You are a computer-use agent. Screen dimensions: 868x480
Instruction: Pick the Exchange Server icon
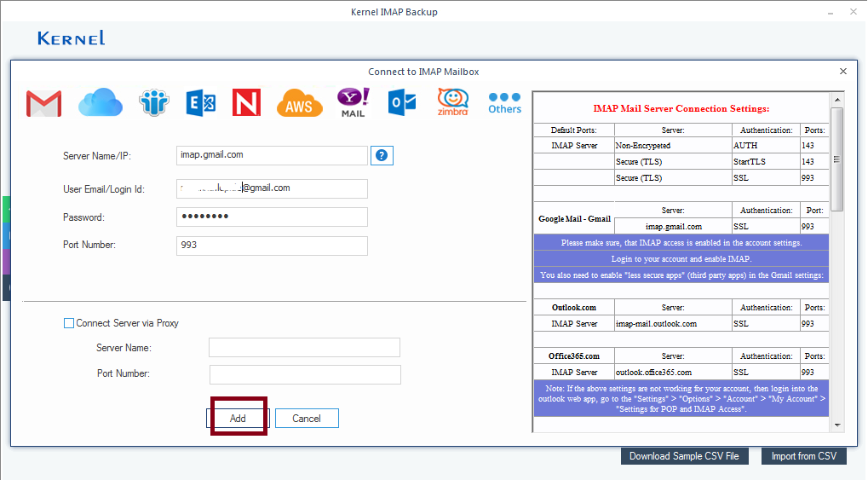tap(200, 103)
